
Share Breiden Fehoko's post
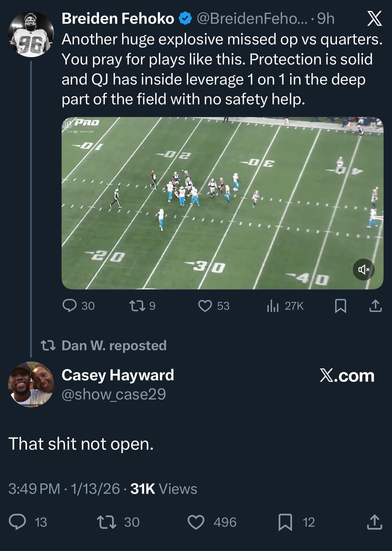pyautogui.click(x=375, y=306)
